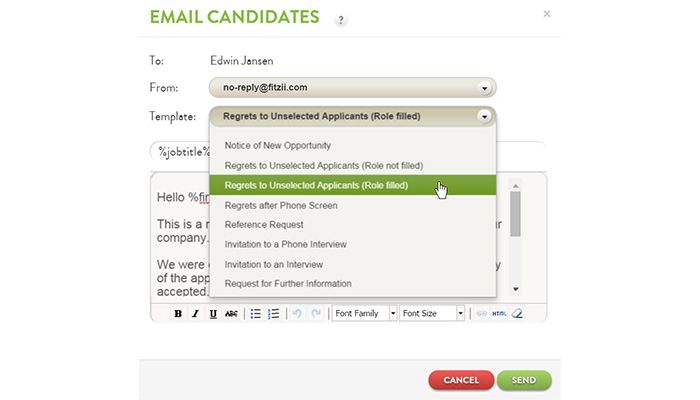This screenshot has width=700, height=400.
Task: Apply underline formatting
Action: [x=213, y=314]
